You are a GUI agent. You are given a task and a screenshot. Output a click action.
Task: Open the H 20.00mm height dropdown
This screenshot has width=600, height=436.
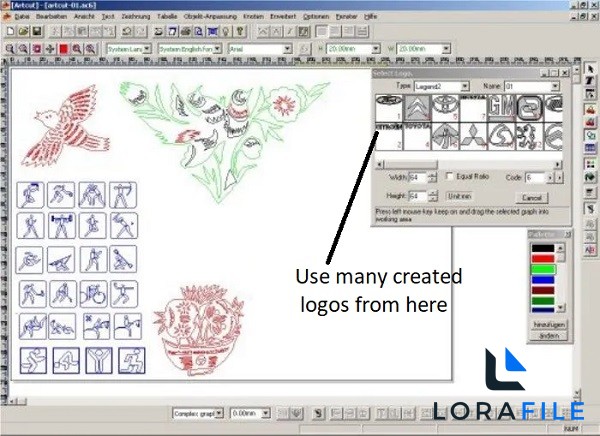[x=376, y=49]
